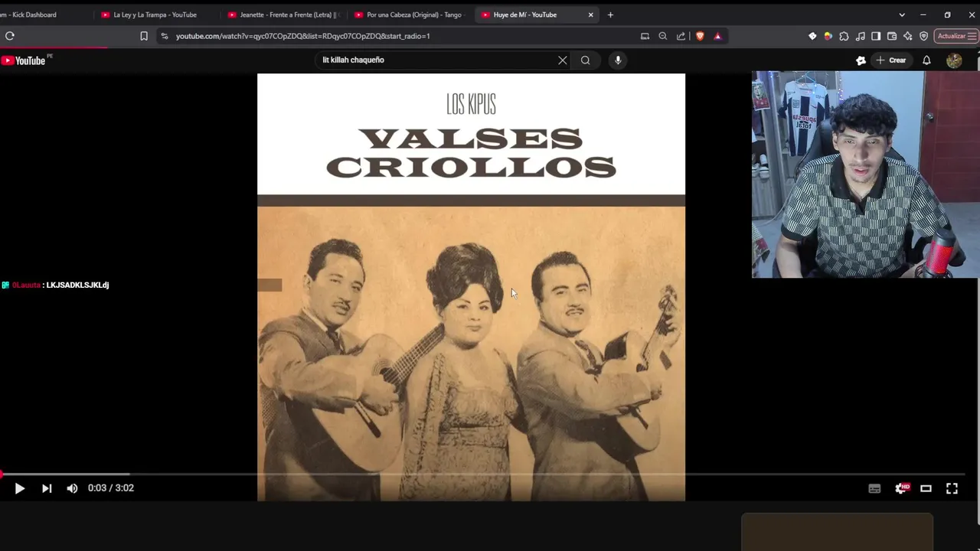The width and height of the screenshot is (980, 551).
Task: Open Leo AI sparkle icon
Action: coord(908,36)
